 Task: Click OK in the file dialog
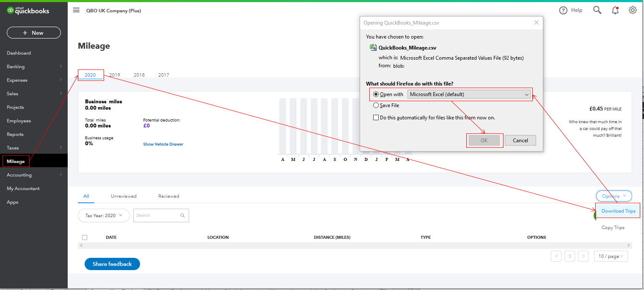coord(484,141)
